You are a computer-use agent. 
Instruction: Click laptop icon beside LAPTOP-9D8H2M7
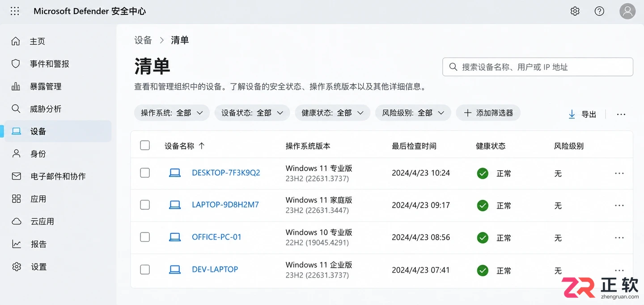[175, 205]
